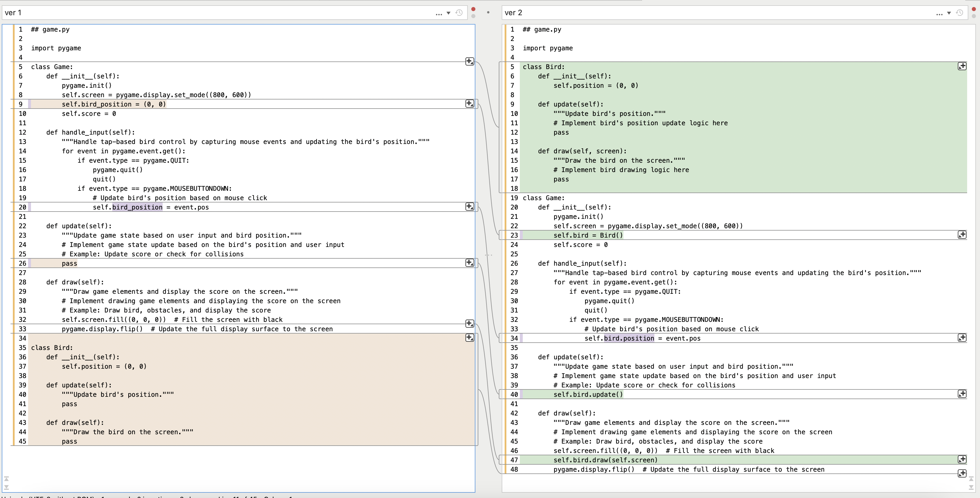The width and height of the screenshot is (980, 498).
Task: Click right pane 'def draw(self, screen):' on line 14
Action: [x=582, y=151]
